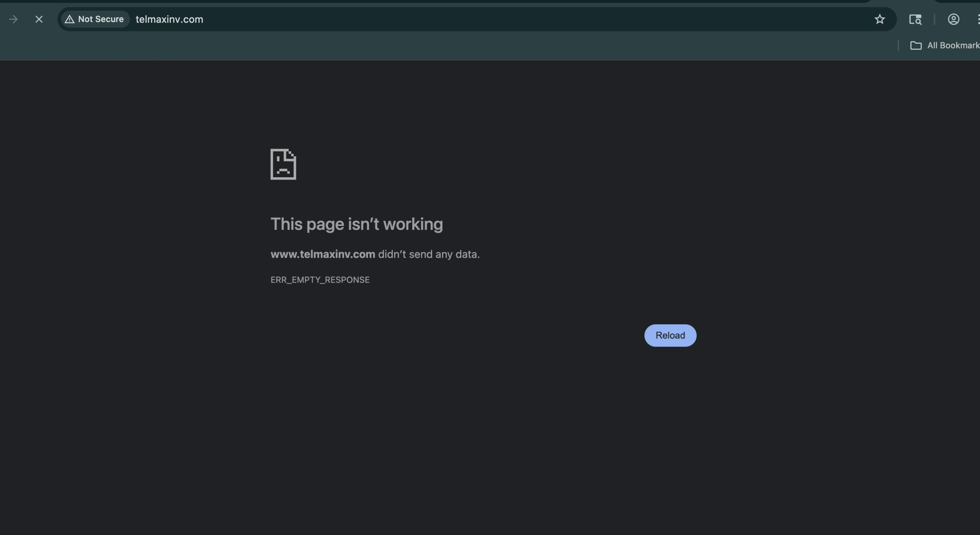Stop loading the page with X icon

(x=39, y=19)
